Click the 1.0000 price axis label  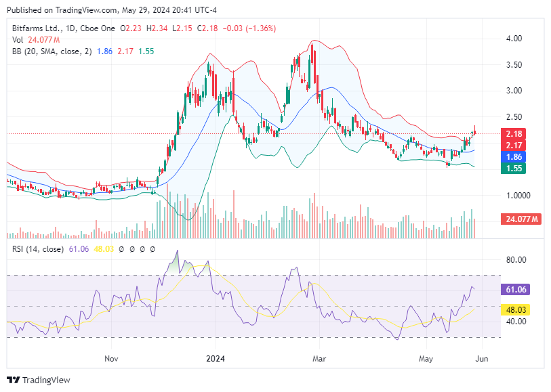tap(518, 196)
